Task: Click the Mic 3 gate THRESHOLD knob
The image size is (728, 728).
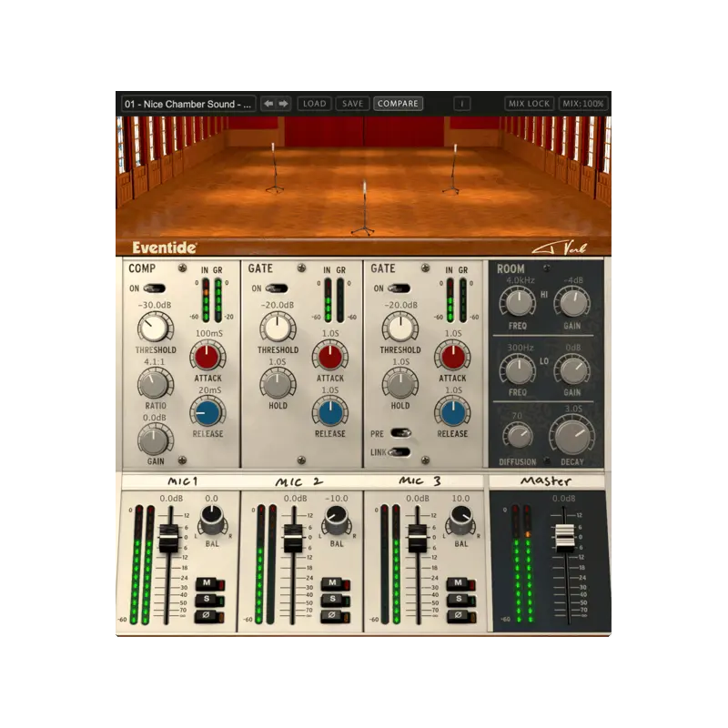Action: pyautogui.click(x=399, y=328)
